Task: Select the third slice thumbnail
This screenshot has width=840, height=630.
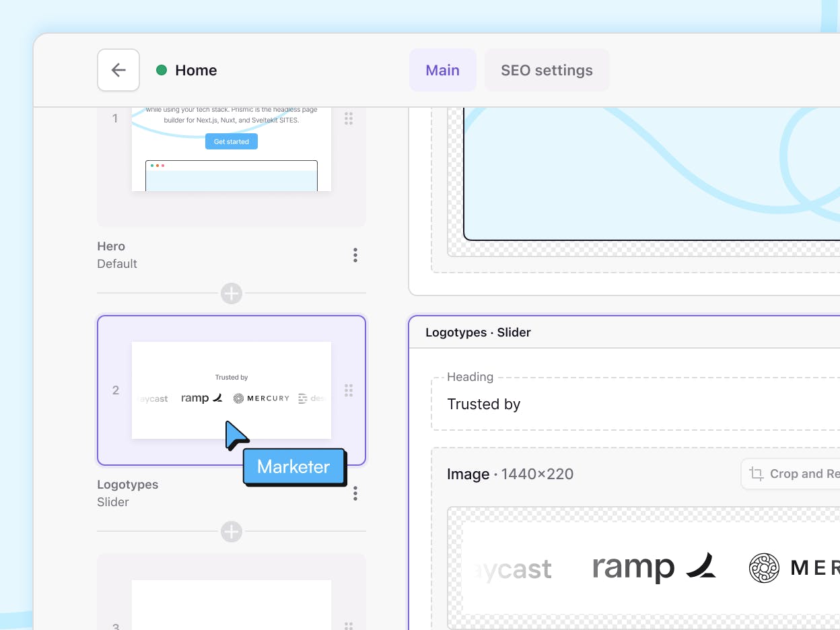Action: pyautogui.click(x=232, y=592)
